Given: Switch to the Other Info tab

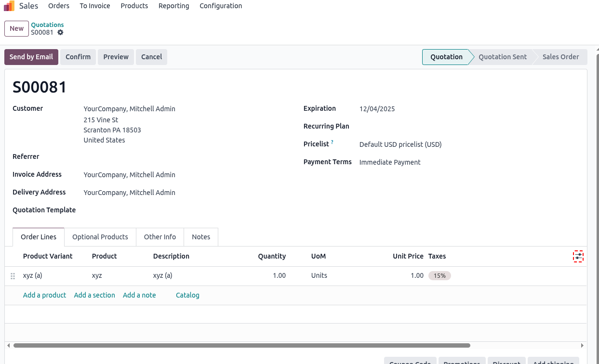Looking at the screenshot, I should pos(160,237).
